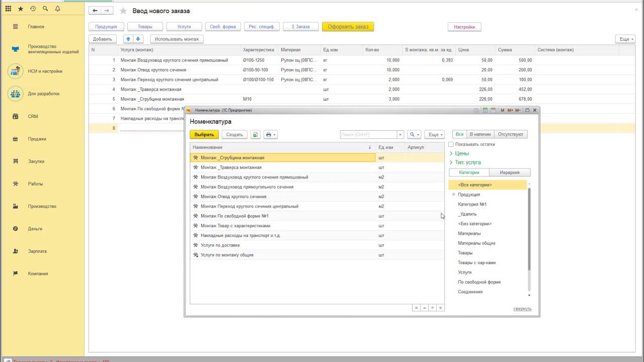The image size is (644, 362).
Task: Open the Товары tab in order form
Action: [145, 27]
